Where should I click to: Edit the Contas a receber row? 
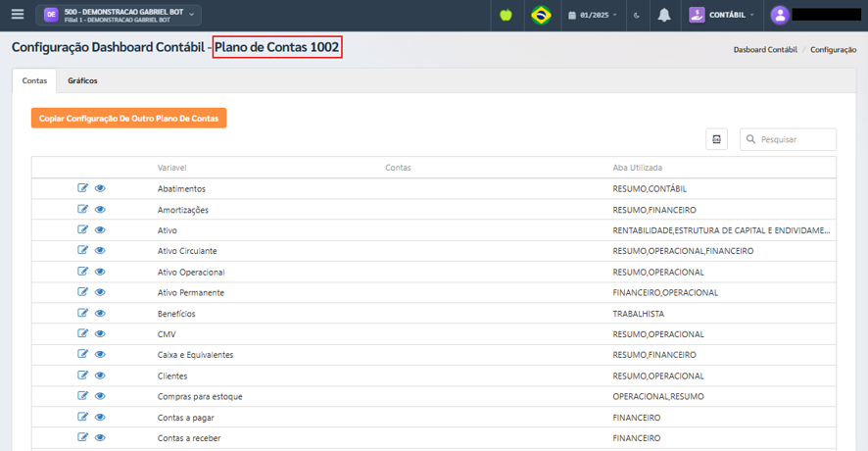click(82, 436)
